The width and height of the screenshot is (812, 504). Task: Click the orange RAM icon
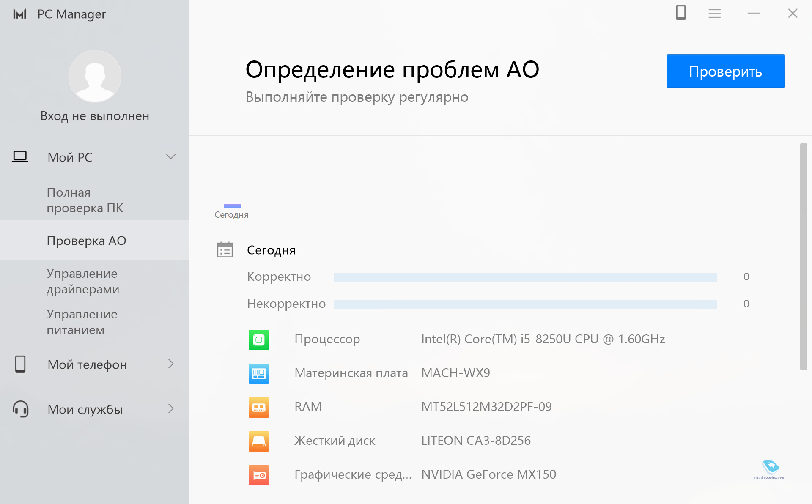tap(259, 407)
